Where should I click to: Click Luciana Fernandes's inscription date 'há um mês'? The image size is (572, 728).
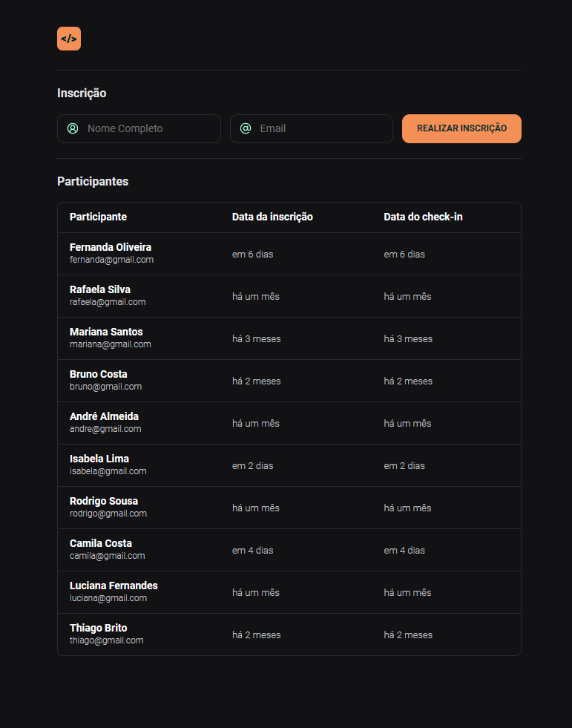point(256,592)
